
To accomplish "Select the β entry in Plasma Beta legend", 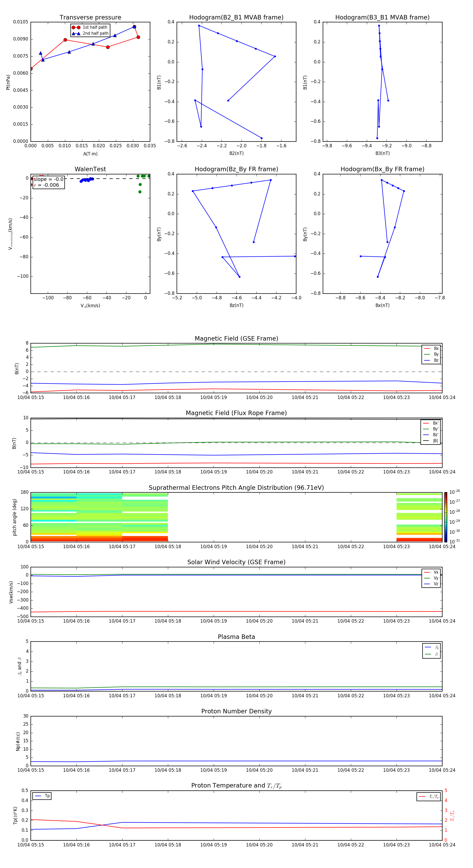I will (431, 654).
